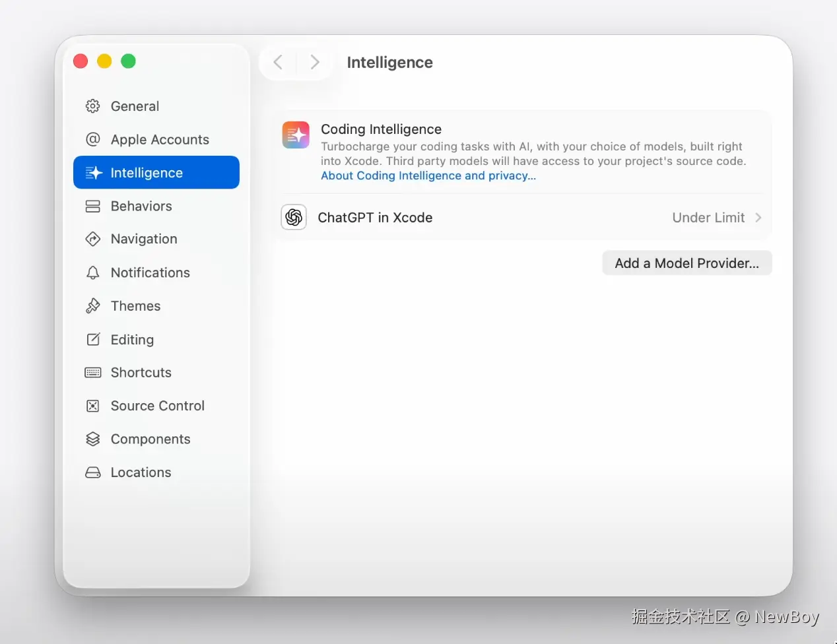Click the Locations drive icon

pyautogui.click(x=93, y=472)
